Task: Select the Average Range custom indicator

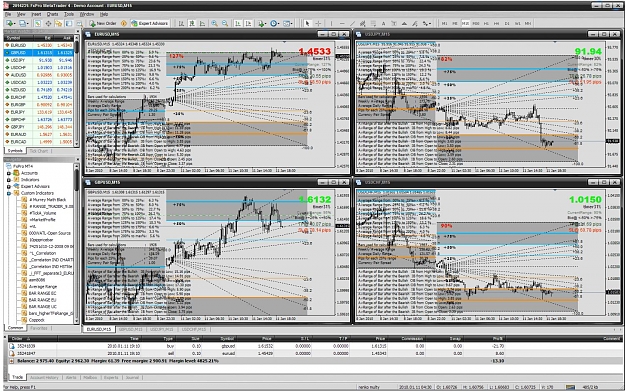Action: (x=43, y=286)
